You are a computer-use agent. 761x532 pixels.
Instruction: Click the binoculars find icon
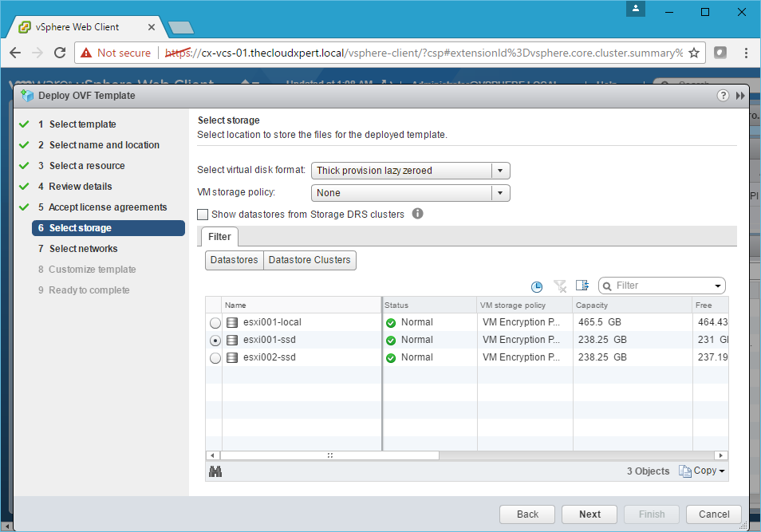pos(215,471)
